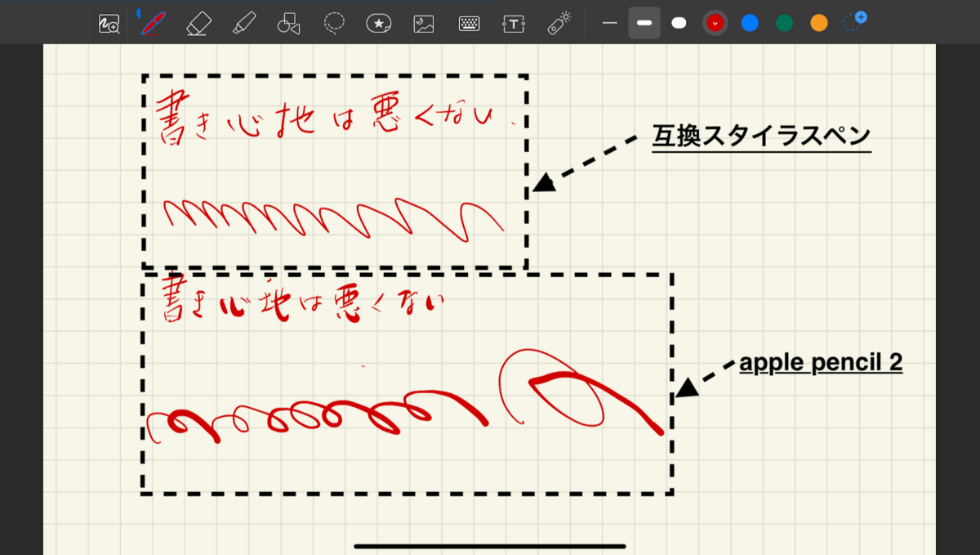980x555 pixels.
Task: Open the Shapes tool
Action: click(x=291, y=22)
